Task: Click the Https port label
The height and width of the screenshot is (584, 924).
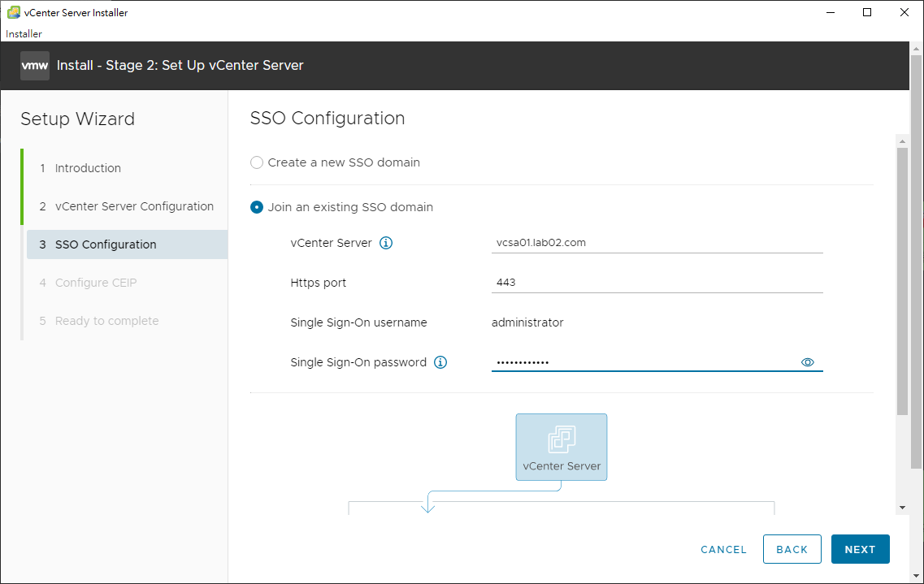Action: point(319,283)
